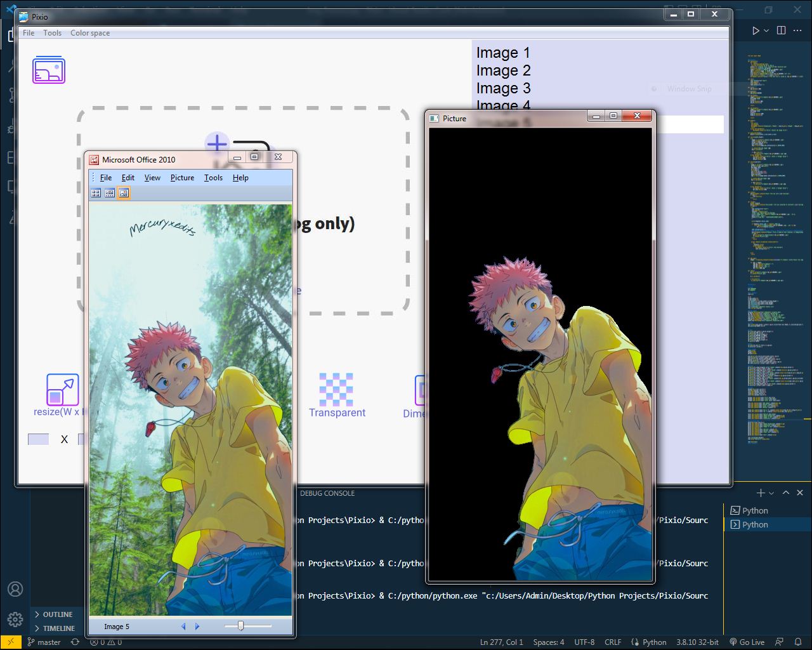Go to next picture arrow

197,627
